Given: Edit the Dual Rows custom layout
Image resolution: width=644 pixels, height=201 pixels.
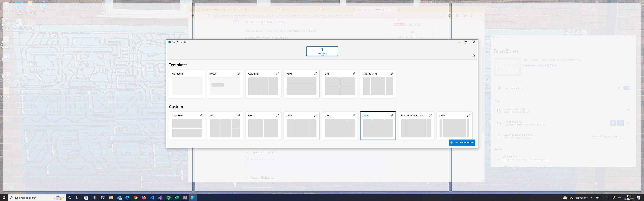Looking at the screenshot, I should 201,115.
